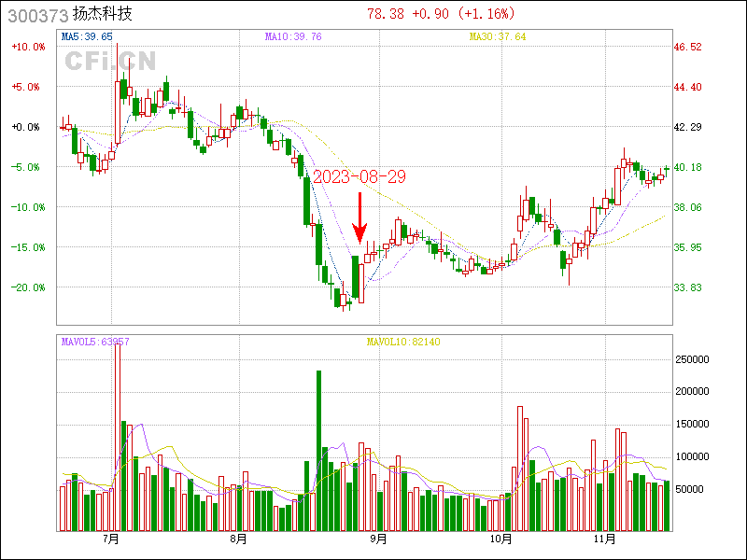Click the 7月 month on time axis
Screen dimensions: 747x560
[x=112, y=539]
